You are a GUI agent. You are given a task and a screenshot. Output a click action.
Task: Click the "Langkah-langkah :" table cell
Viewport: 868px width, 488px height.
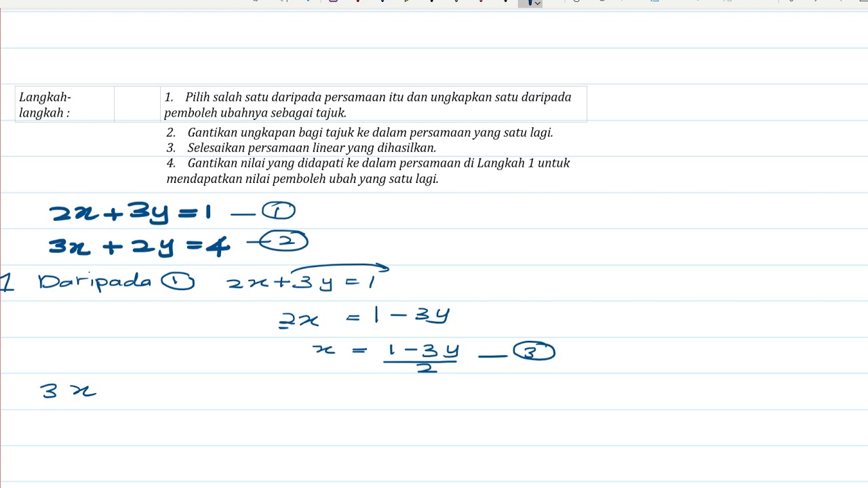[x=64, y=104]
